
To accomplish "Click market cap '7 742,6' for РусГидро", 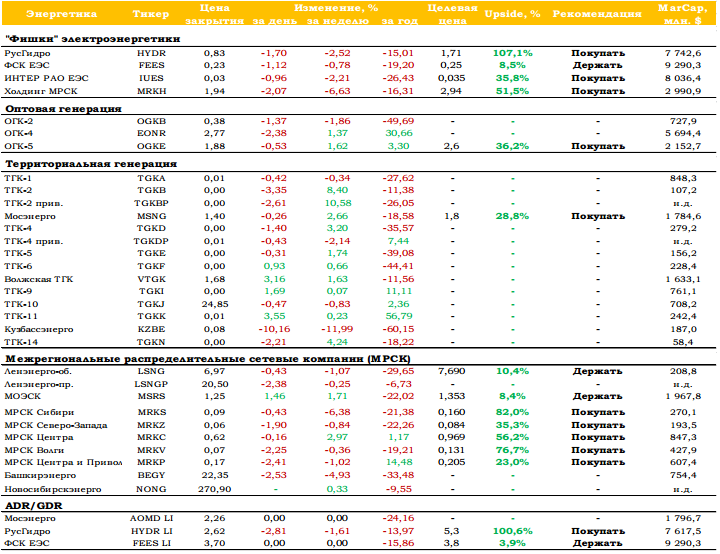I will point(683,53).
